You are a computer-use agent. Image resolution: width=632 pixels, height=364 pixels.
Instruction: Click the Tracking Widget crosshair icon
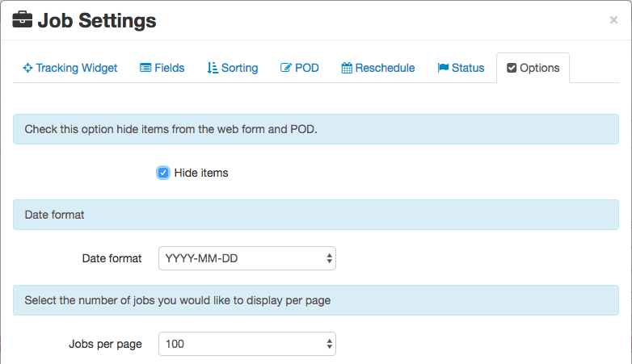click(x=27, y=68)
